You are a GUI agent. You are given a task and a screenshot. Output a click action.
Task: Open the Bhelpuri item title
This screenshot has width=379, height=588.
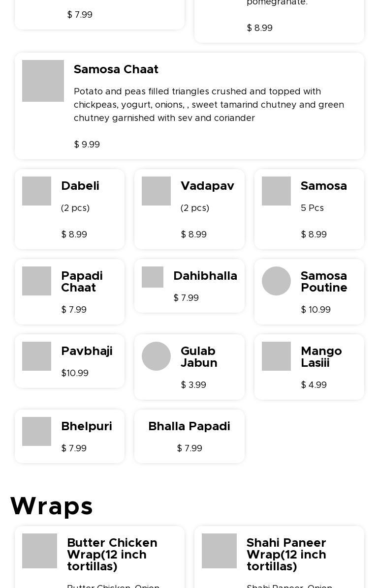(87, 426)
